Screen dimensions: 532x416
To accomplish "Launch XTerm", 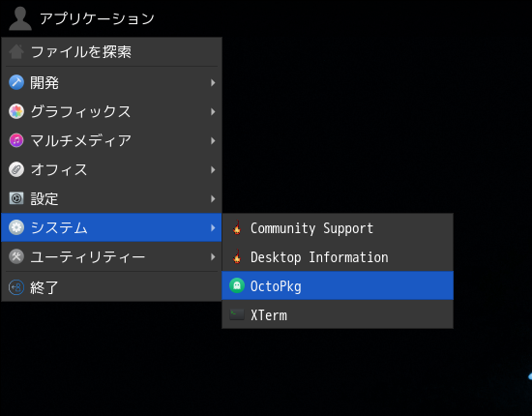I will 338,314.
